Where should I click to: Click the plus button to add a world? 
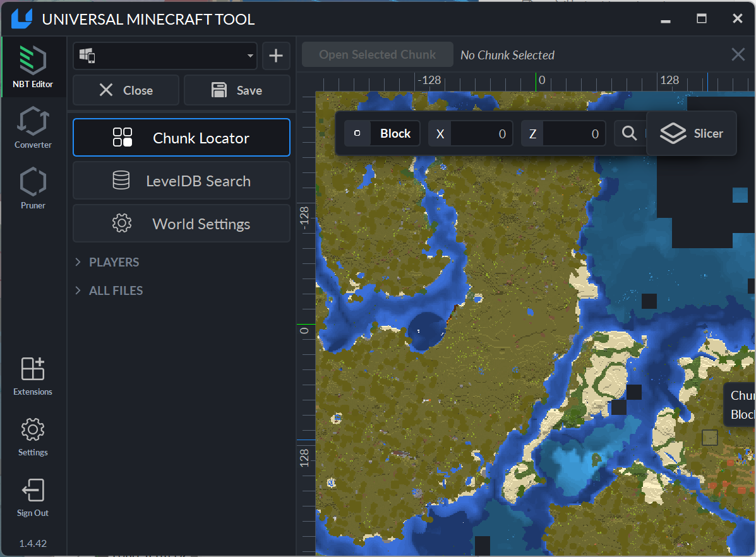coord(276,56)
